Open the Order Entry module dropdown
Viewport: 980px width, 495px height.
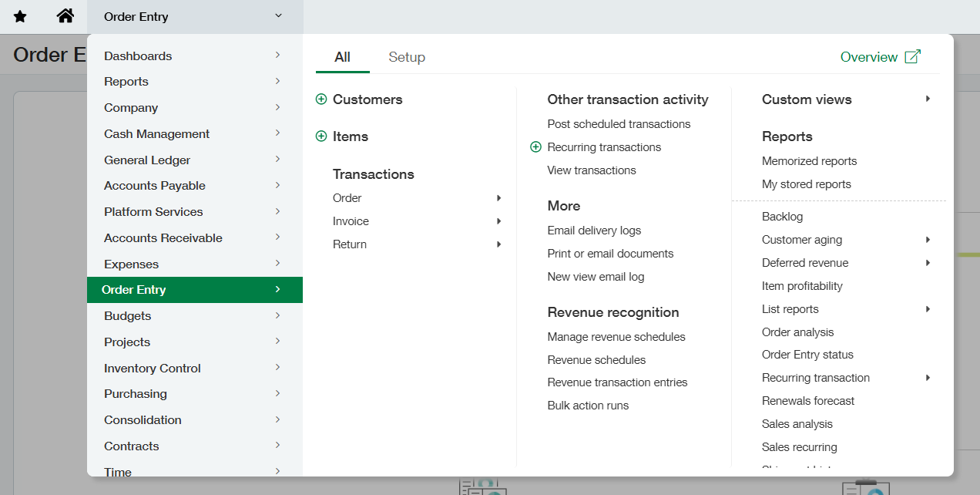coord(194,16)
